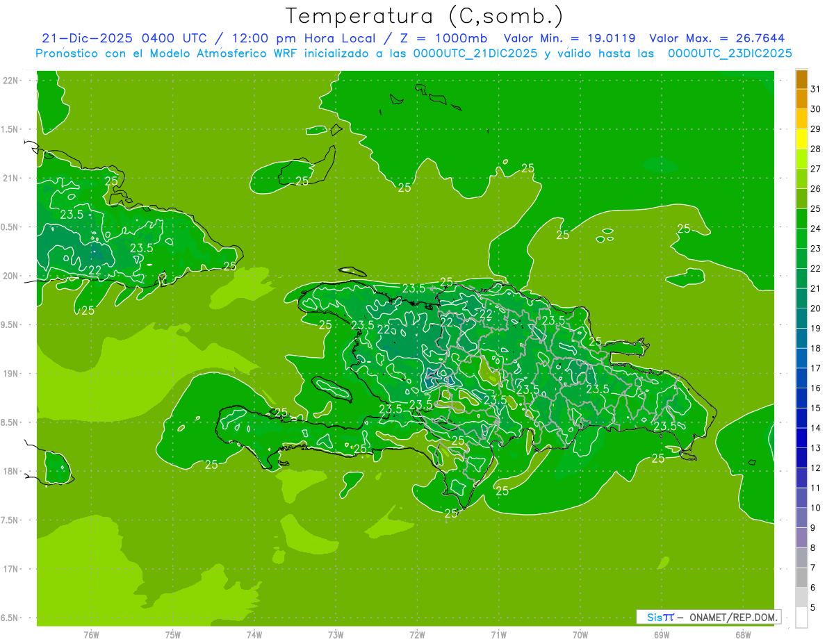Click the '75W' longitude label
Viewport: 834px width, 644px height.
[172, 634]
